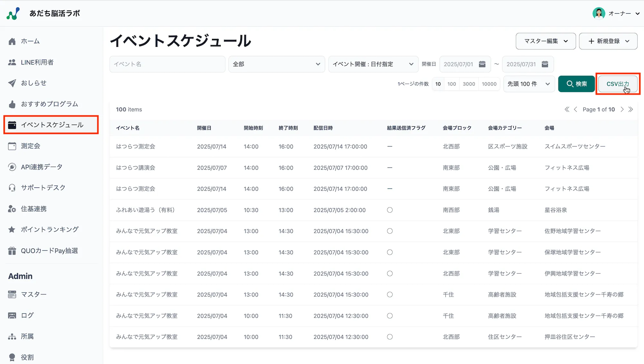644x364 pixels.
Task: Select the QUOカードPay抽選 gift icon
Action: [x=12, y=250]
